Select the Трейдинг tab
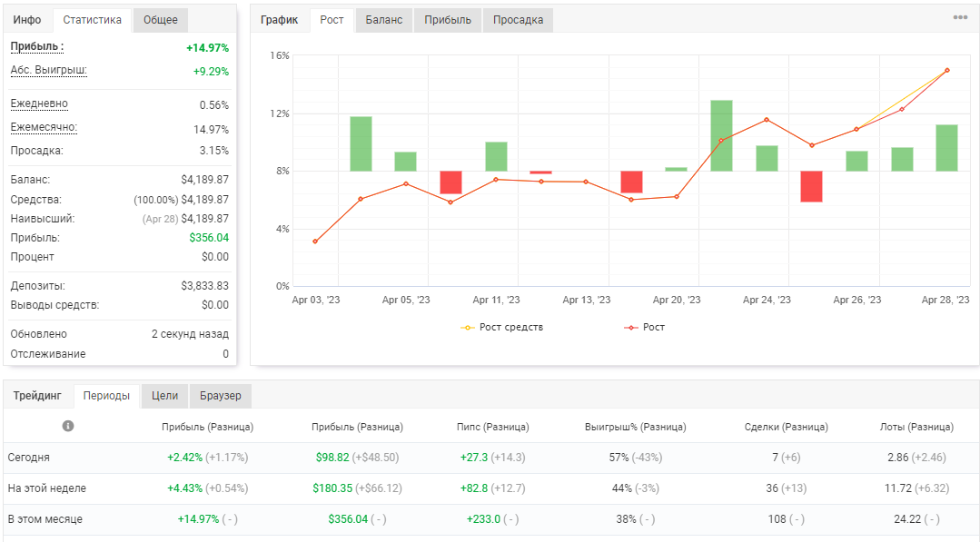The height and width of the screenshot is (542, 980). 37,396
